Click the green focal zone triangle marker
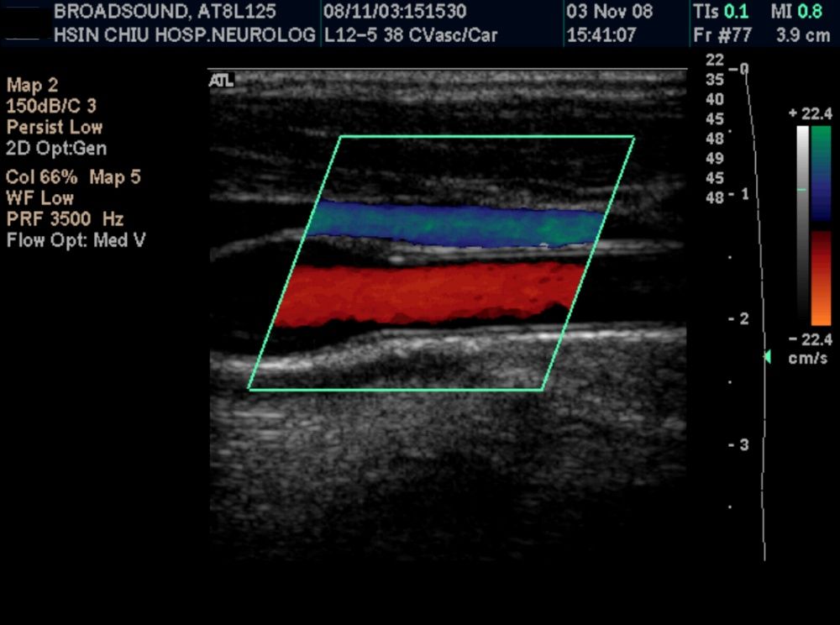The width and height of the screenshot is (840, 625). [x=766, y=357]
